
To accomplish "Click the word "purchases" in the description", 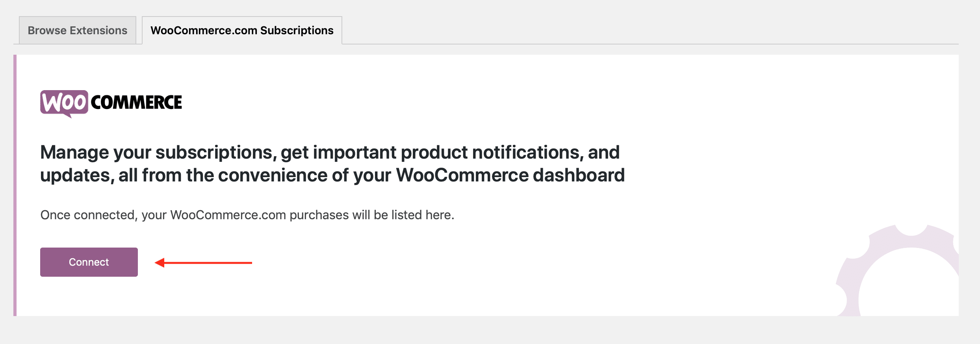I will point(319,215).
